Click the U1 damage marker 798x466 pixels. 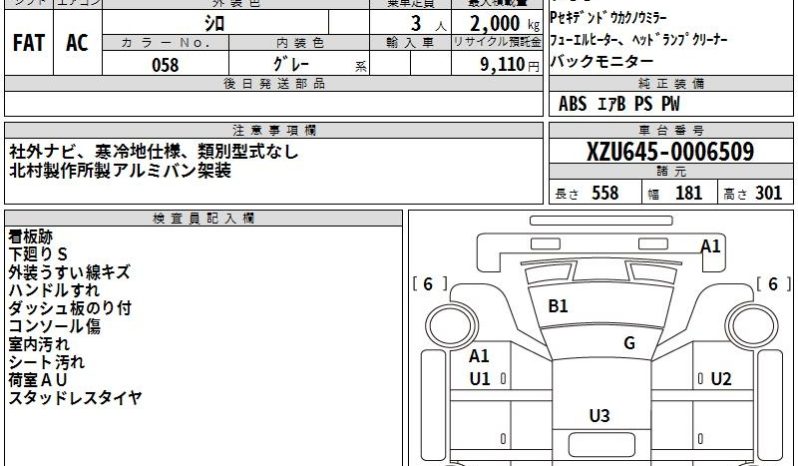[x=480, y=378]
